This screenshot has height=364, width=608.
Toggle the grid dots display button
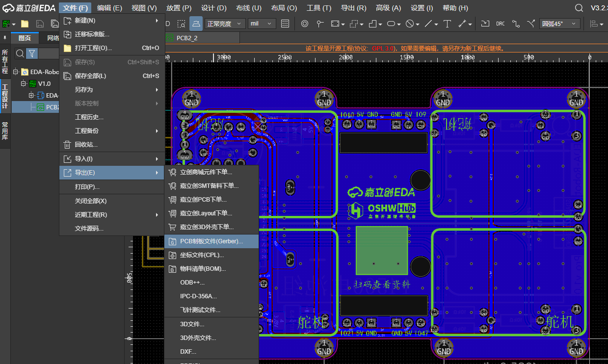[x=285, y=24]
